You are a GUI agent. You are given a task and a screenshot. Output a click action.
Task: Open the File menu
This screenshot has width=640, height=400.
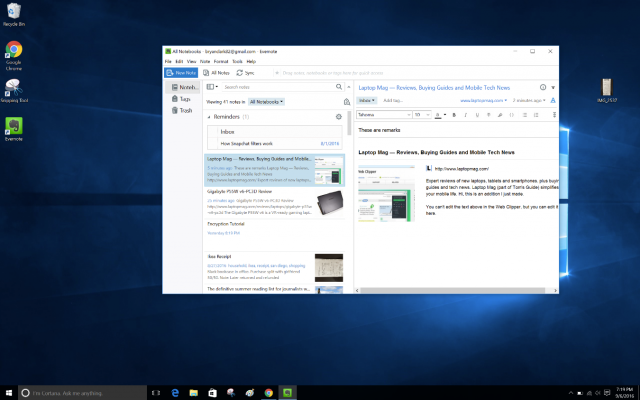point(168,61)
